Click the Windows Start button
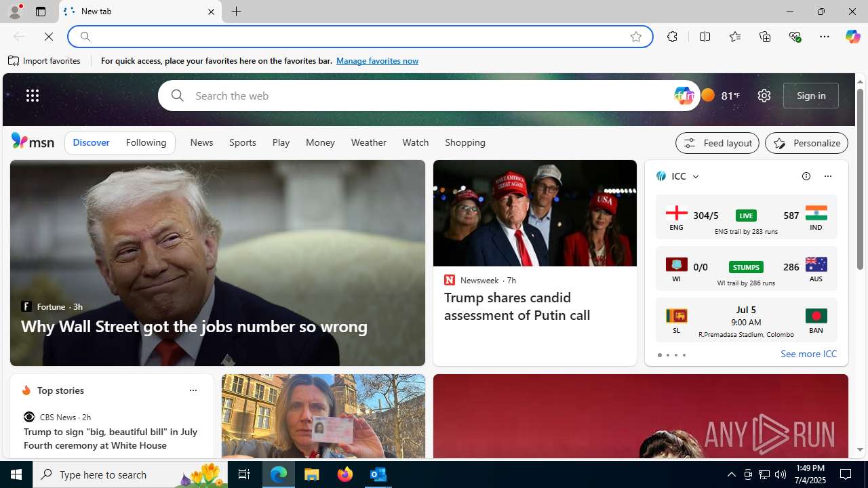This screenshot has width=868, height=488. coord(16,474)
